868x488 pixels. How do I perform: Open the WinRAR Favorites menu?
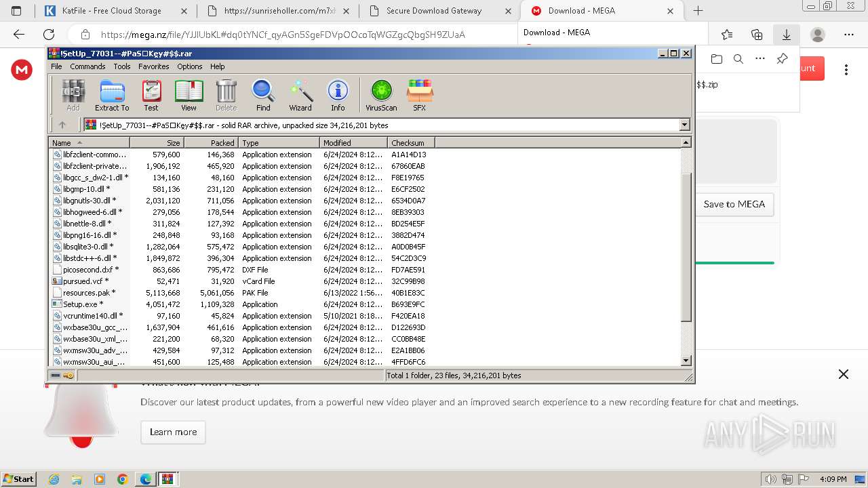click(x=154, y=66)
